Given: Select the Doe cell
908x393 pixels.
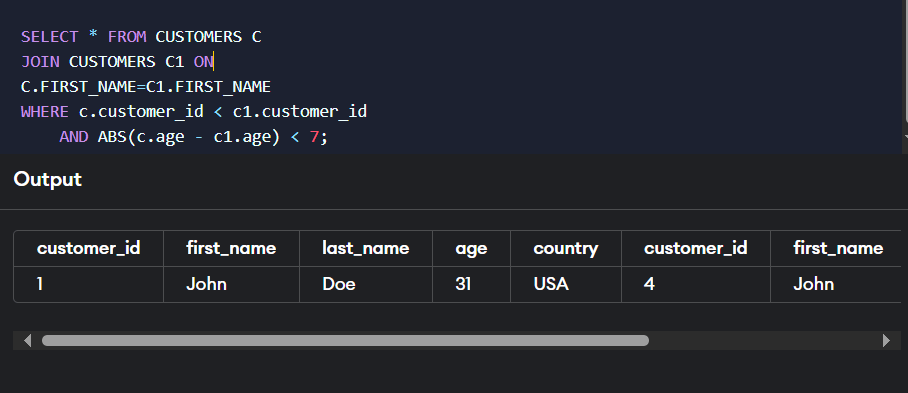Looking at the screenshot, I should tap(365, 284).
